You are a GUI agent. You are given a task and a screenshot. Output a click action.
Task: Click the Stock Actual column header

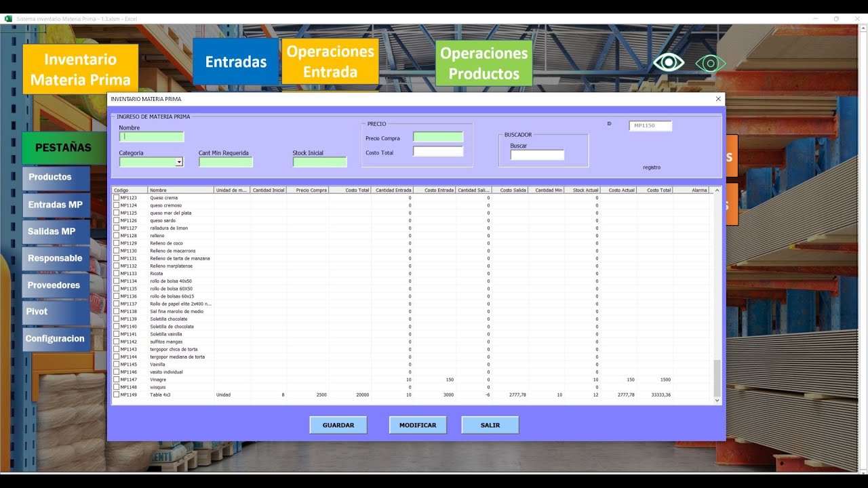pos(583,190)
